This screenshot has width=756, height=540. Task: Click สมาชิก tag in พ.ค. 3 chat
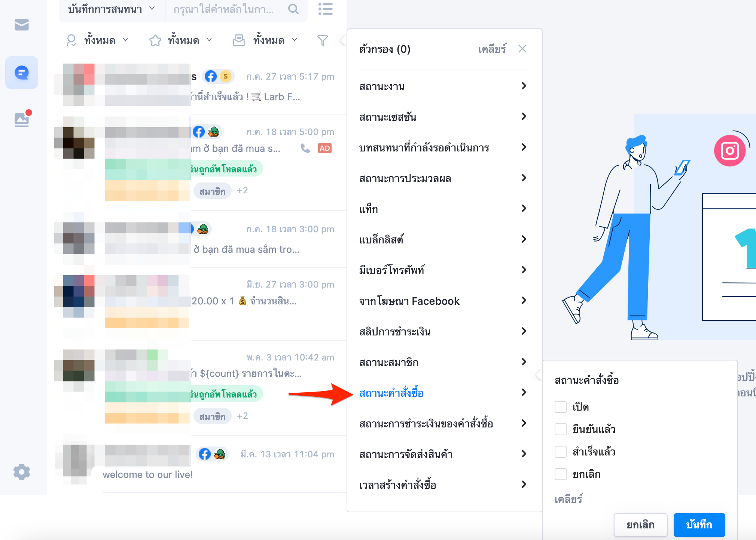click(x=212, y=416)
